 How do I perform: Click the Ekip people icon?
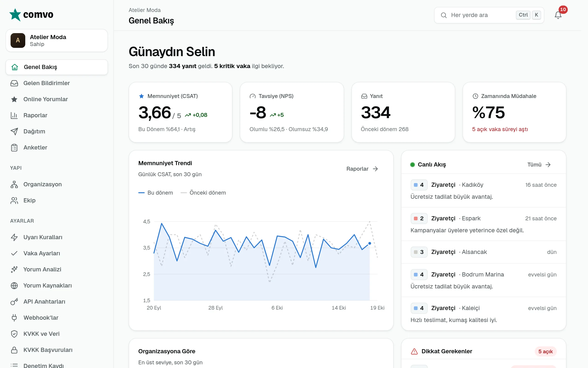(14, 200)
